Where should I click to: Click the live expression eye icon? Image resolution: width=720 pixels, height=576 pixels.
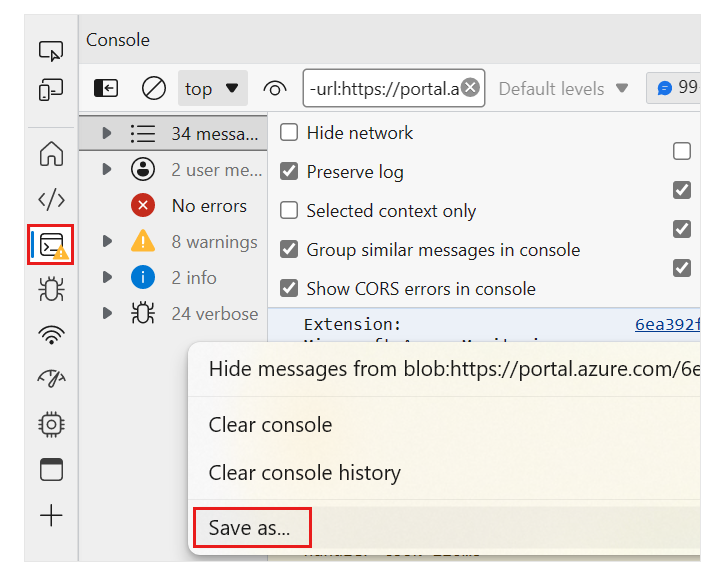[x=275, y=88]
